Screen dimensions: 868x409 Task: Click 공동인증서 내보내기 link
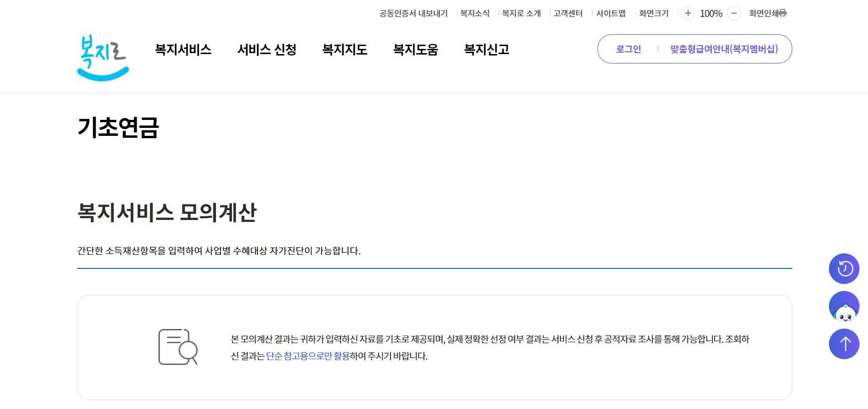tap(413, 13)
